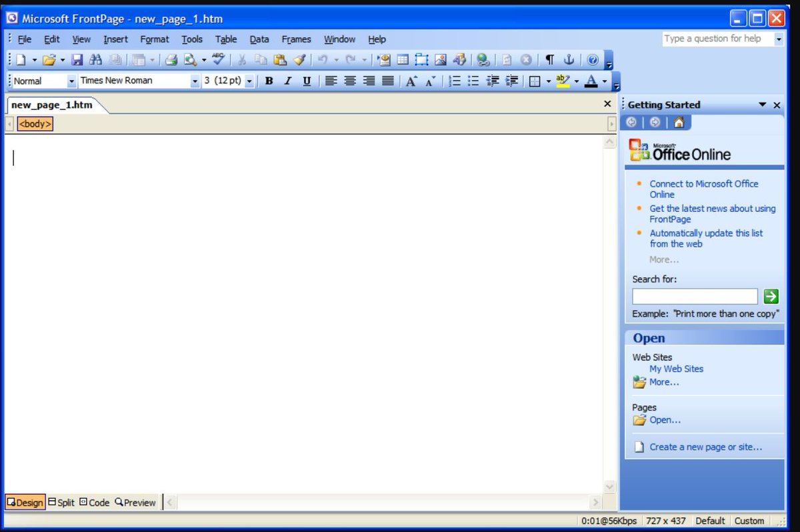The height and width of the screenshot is (532, 800).
Task: Click the Drawing toolbar icon
Action: pos(459,60)
